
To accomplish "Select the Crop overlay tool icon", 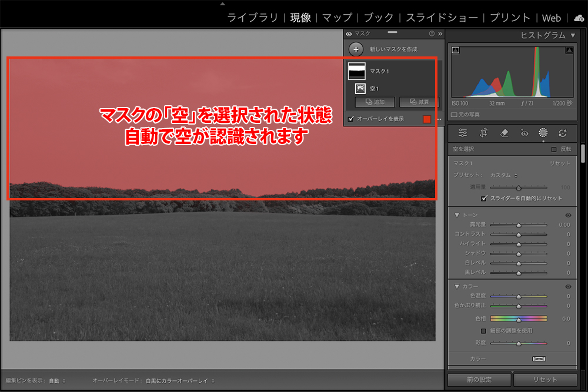I will tap(483, 133).
